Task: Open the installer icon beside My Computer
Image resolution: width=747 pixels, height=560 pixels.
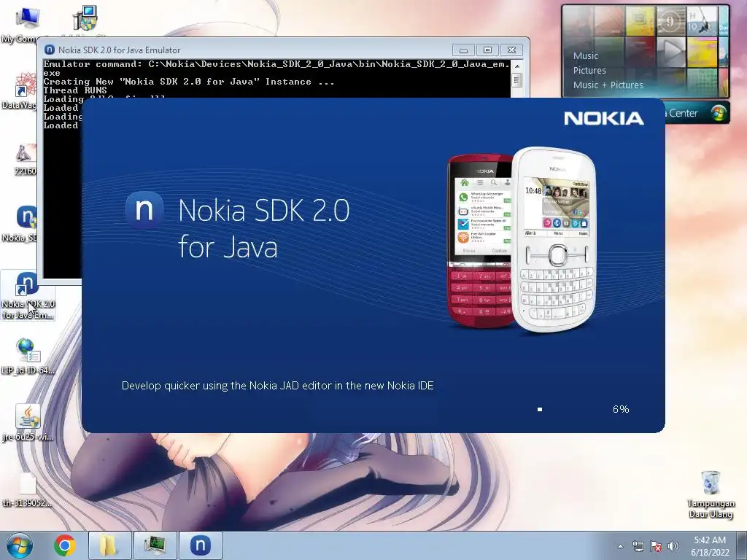Action: point(85,19)
